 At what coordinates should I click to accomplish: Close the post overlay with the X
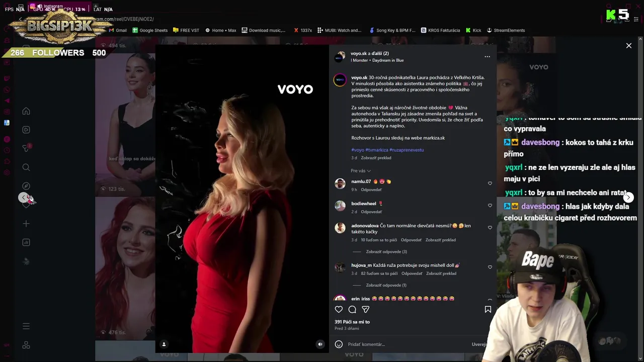[628, 46]
